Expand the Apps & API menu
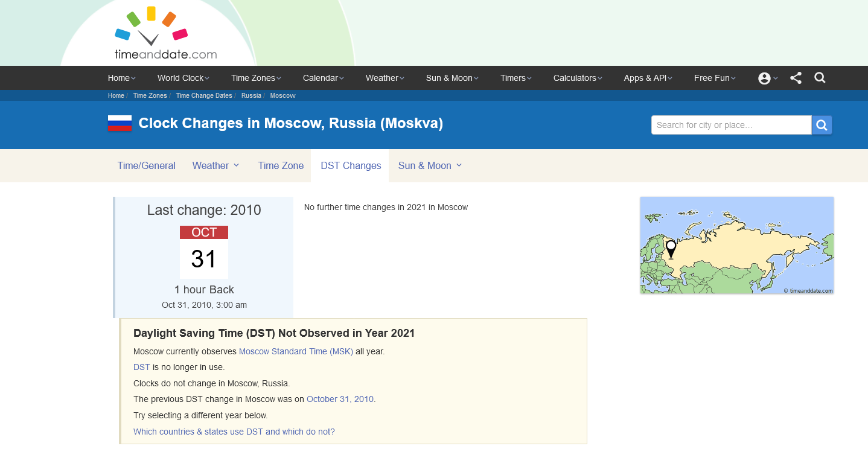This screenshot has width=868, height=472. click(x=648, y=78)
